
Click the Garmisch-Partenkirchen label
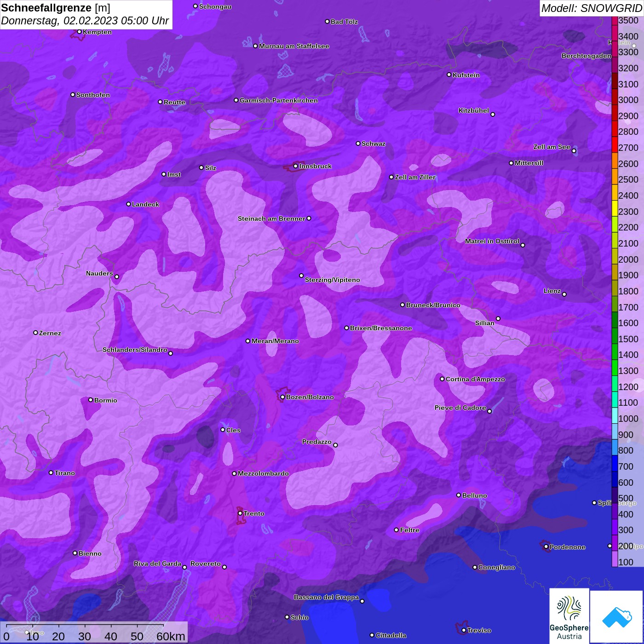click(278, 100)
